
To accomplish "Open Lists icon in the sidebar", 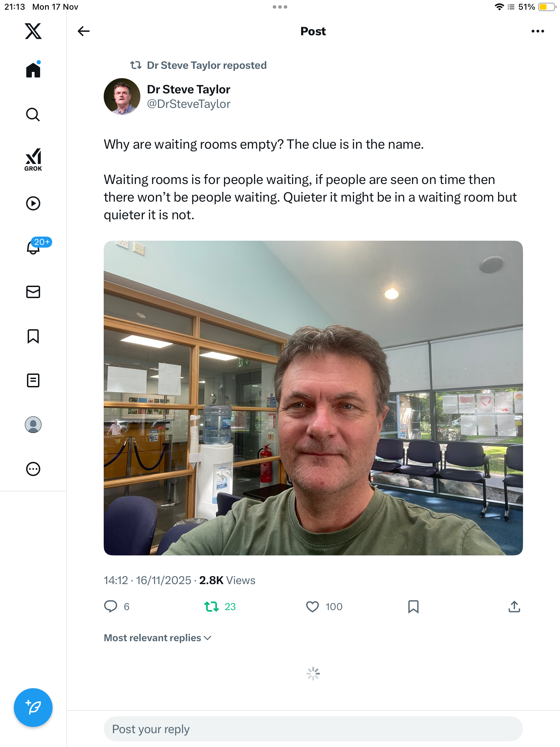I will point(33,380).
